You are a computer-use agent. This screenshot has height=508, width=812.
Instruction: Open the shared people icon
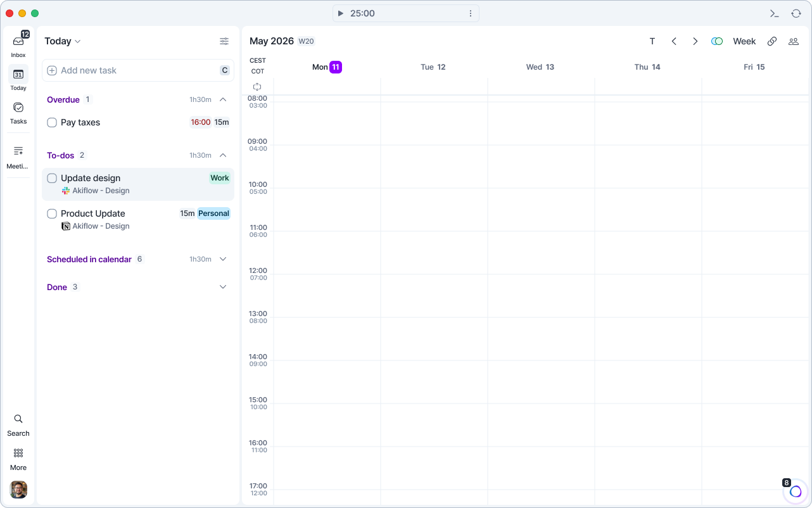[793, 41]
